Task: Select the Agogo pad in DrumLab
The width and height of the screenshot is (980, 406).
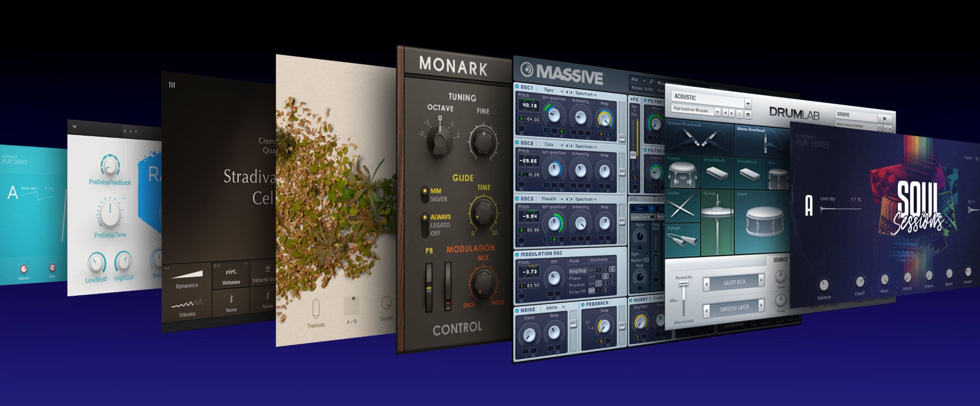Action: point(683,239)
